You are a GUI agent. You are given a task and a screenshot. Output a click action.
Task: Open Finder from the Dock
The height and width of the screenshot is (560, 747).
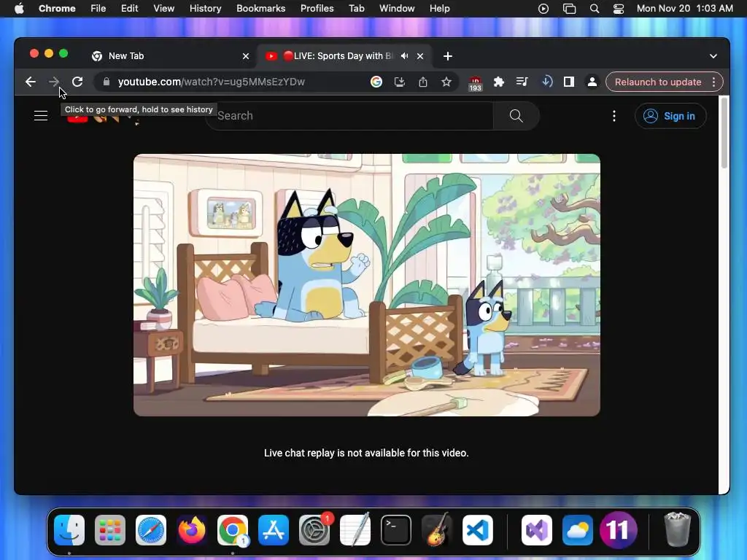tap(69, 530)
